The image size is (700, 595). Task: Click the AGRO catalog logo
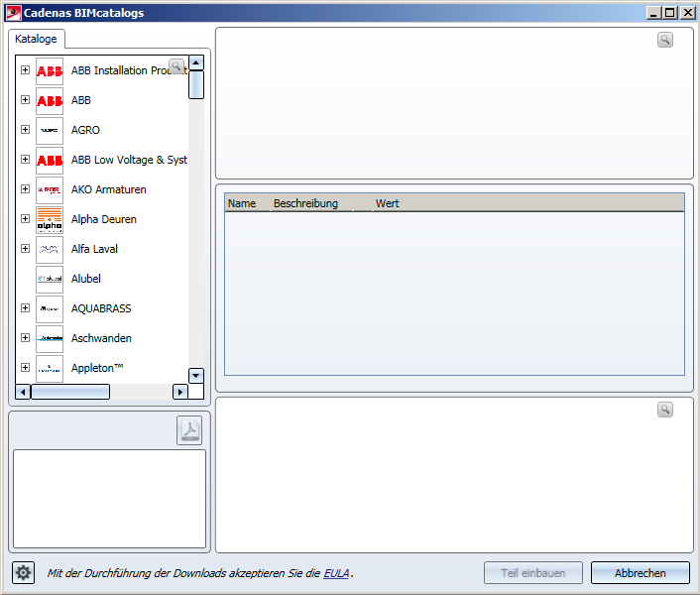pyautogui.click(x=50, y=130)
